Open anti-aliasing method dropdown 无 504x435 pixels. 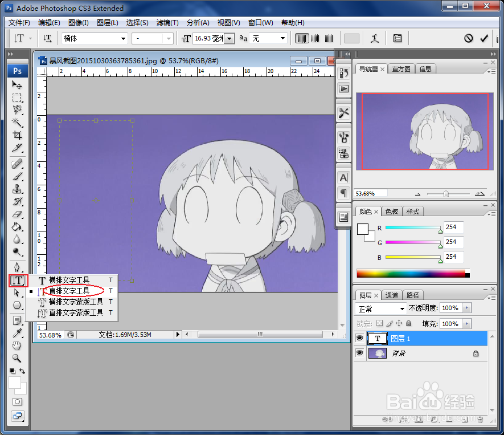pyautogui.click(x=283, y=38)
